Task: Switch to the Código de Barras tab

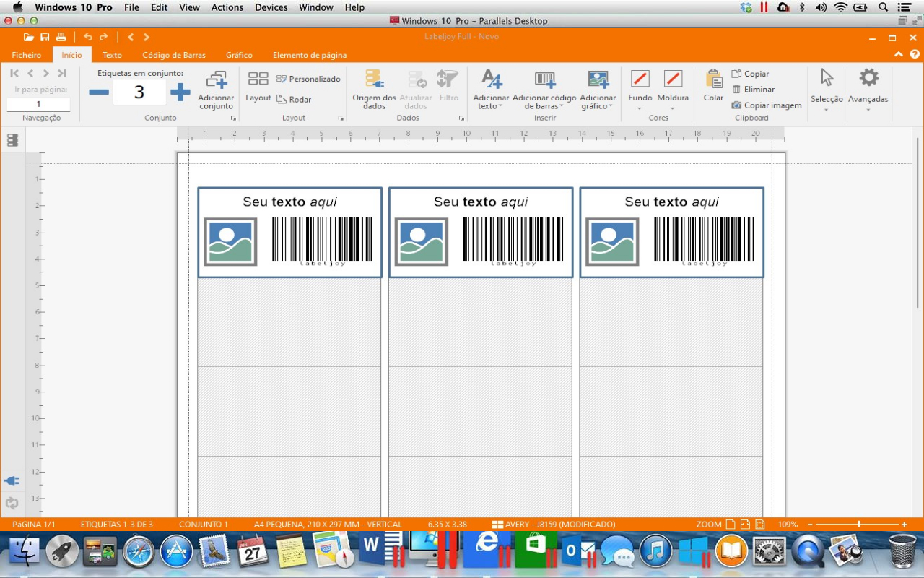Action: pyautogui.click(x=174, y=55)
